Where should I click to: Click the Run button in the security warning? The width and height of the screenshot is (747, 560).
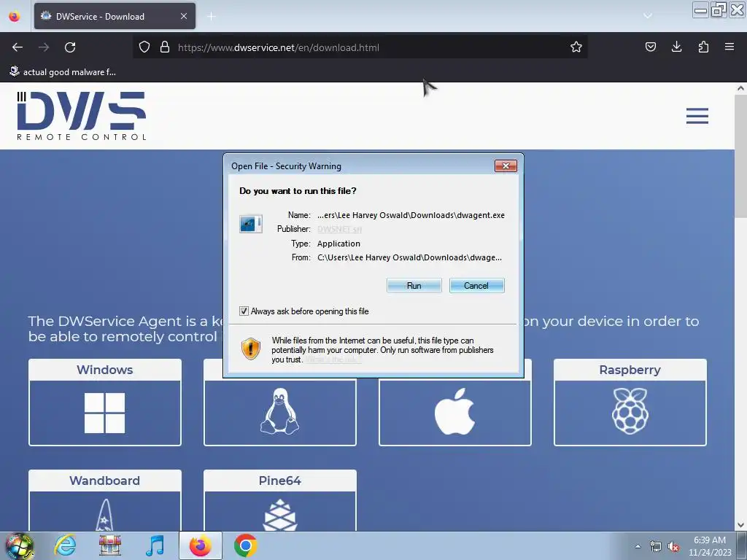tap(414, 285)
